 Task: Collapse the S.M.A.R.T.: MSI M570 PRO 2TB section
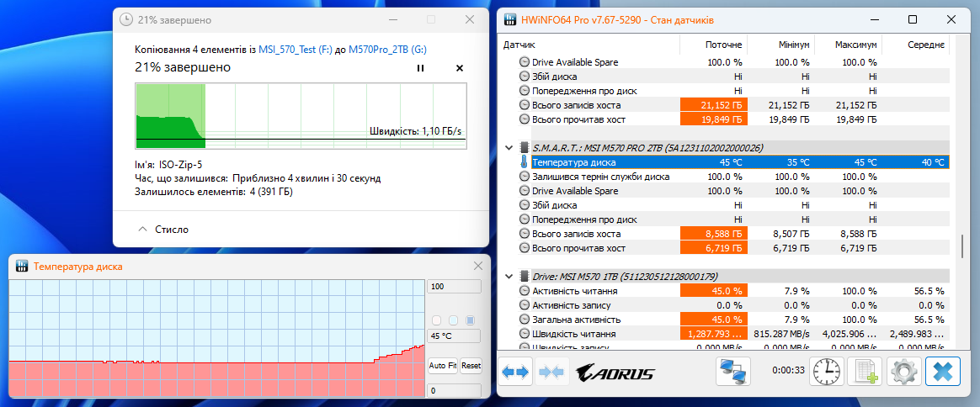pyautogui.click(x=509, y=148)
